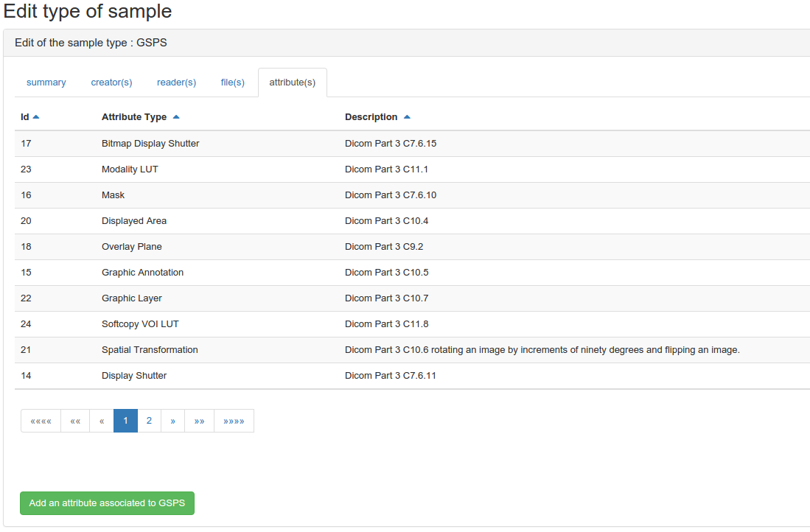
Task: Select the Bitmap Display Shutter row
Action: coord(150,144)
